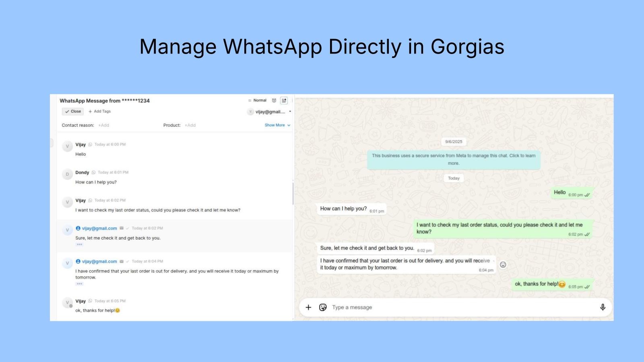Click the ticket title 'WhatsApp Message from ******1234'
The height and width of the screenshot is (362, 644).
coord(105,101)
